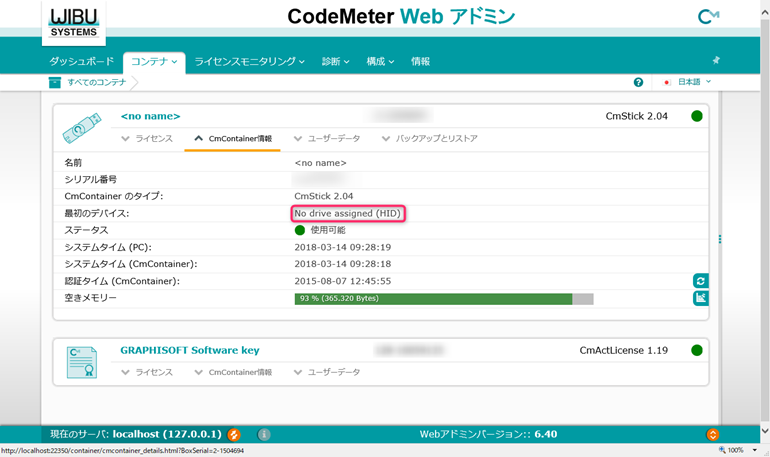Screen dimensions: 770x457
Task: Open the ダッシュボード tab
Action: click(82, 61)
